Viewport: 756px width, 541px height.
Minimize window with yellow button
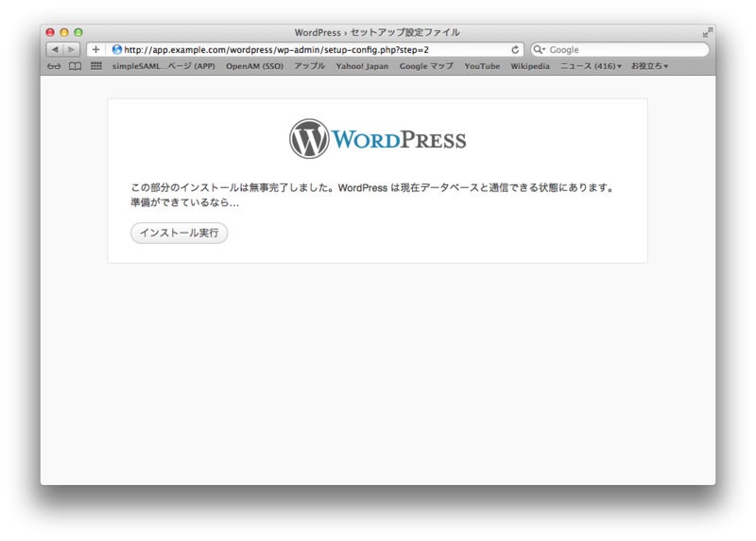pyautogui.click(x=64, y=32)
